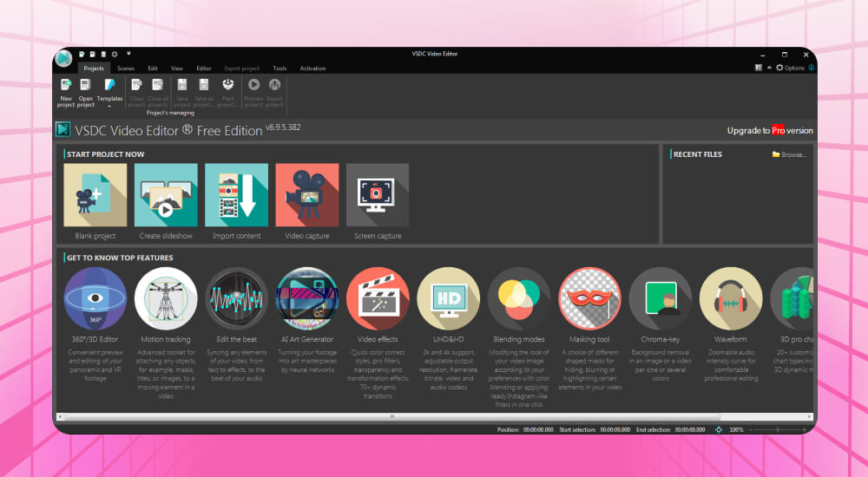The image size is (868, 477).
Task: Click the 100% zoom value
Action: (x=736, y=429)
